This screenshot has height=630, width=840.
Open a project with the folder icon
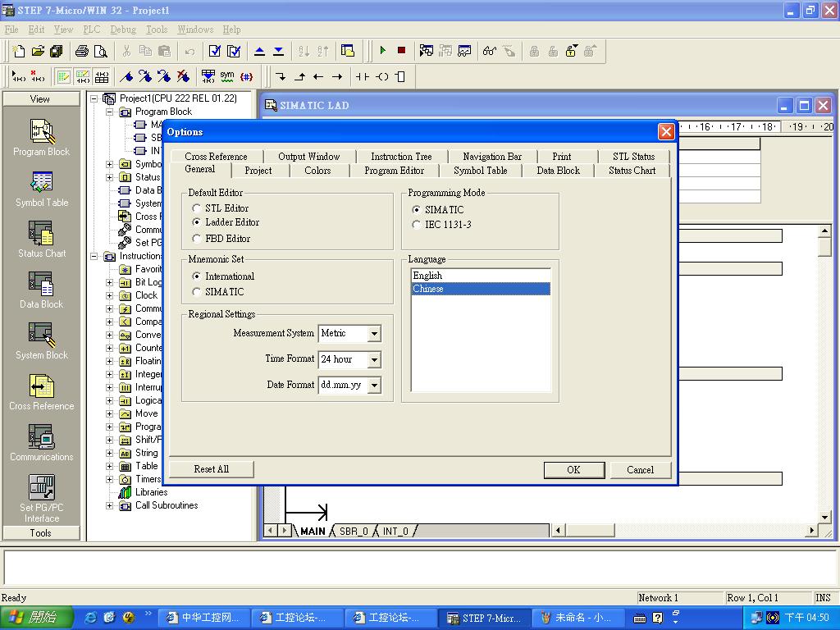pos(38,51)
